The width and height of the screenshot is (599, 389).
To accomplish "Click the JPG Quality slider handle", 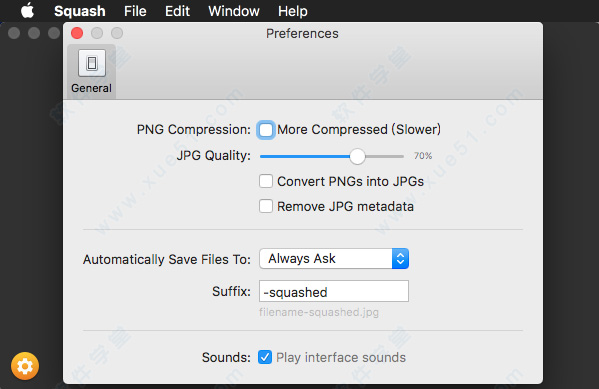I will click(x=357, y=156).
